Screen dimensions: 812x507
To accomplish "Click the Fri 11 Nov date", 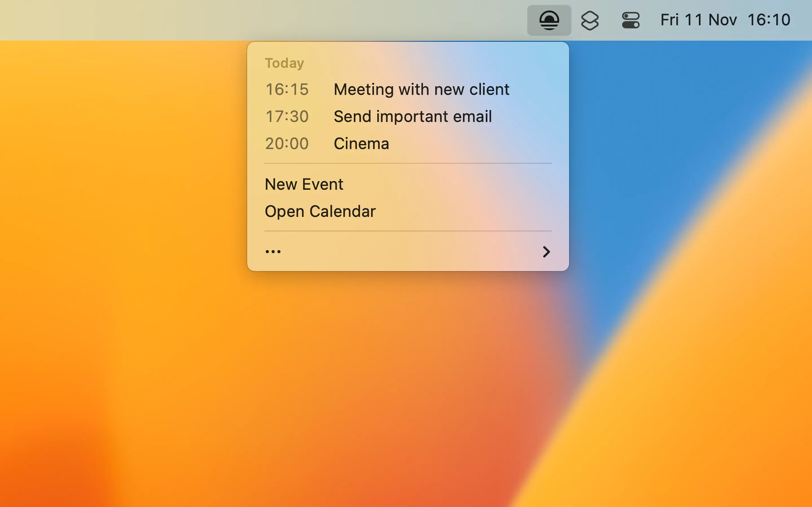I will point(698,20).
